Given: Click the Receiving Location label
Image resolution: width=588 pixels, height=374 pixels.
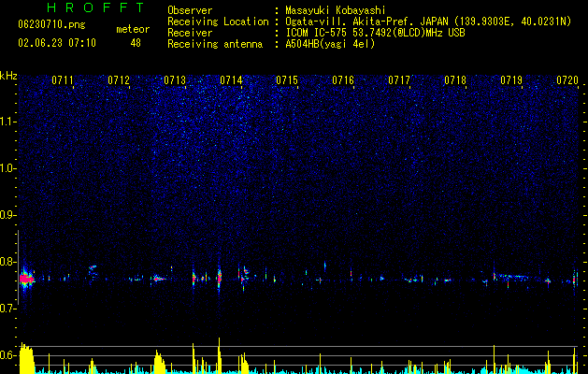Looking at the screenshot, I should [x=218, y=22].
